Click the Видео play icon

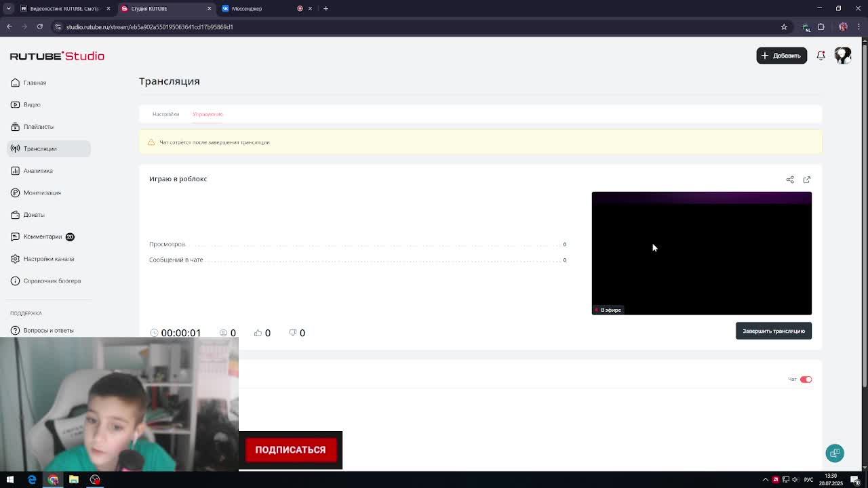tap(15, 104)
